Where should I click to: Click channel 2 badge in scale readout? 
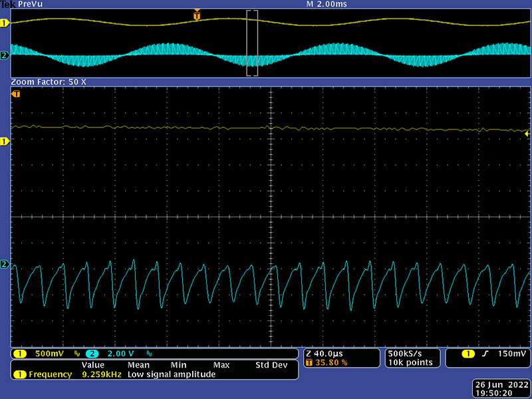tap(92, 354)
